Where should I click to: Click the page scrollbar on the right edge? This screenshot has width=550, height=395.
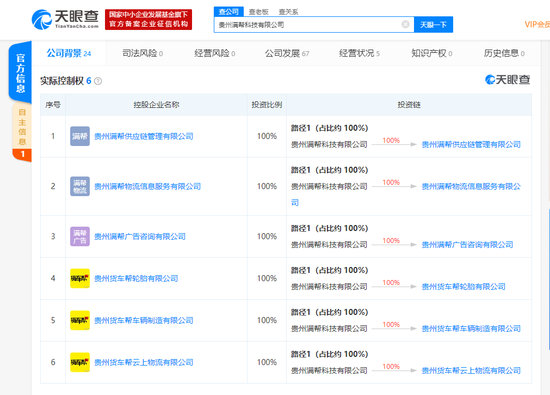tap(549, 279)
